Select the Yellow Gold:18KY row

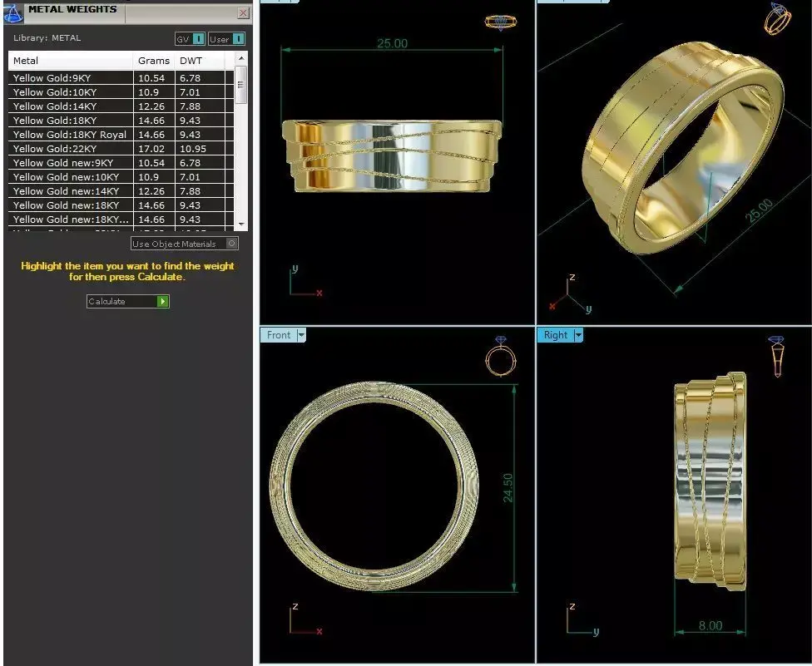tap(121, 120)
